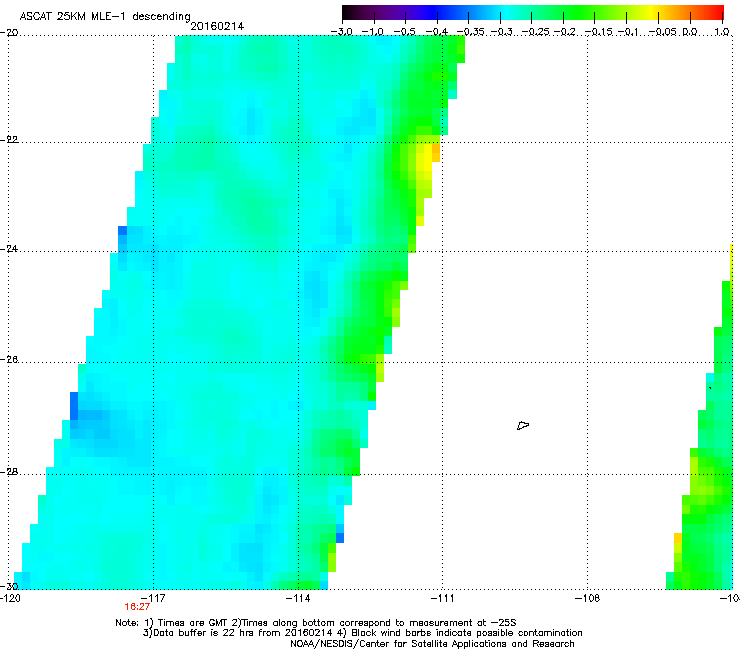Click the yellow section of the colorbar

tap(651, 12)
